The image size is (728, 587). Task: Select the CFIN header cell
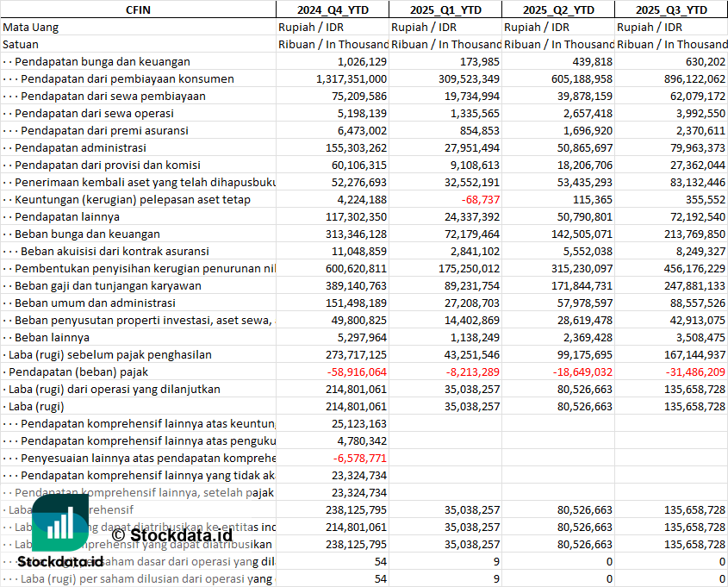point(138,9)
